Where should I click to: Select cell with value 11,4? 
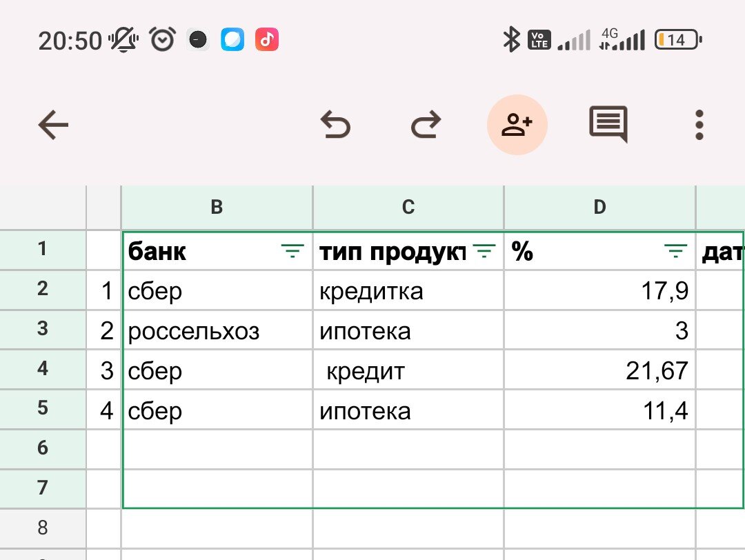tap(599, 410)
